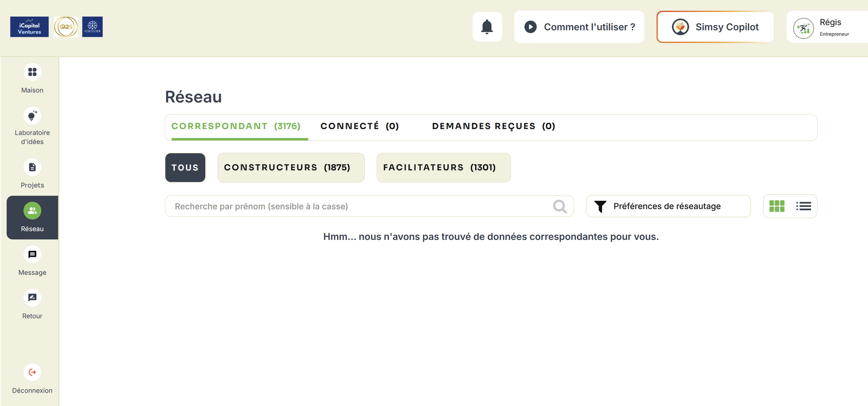Select the Tous filter

[x=185, y=168]
